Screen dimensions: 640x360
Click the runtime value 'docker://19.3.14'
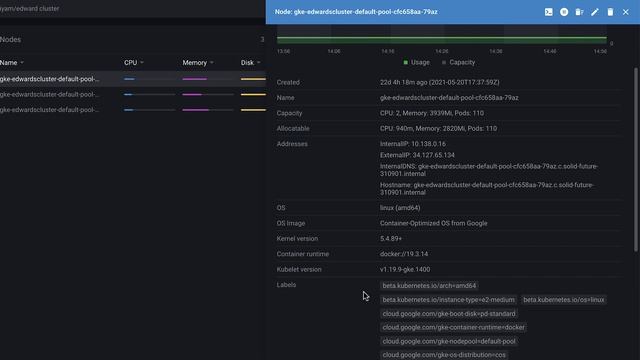click(x=404, y=254)
